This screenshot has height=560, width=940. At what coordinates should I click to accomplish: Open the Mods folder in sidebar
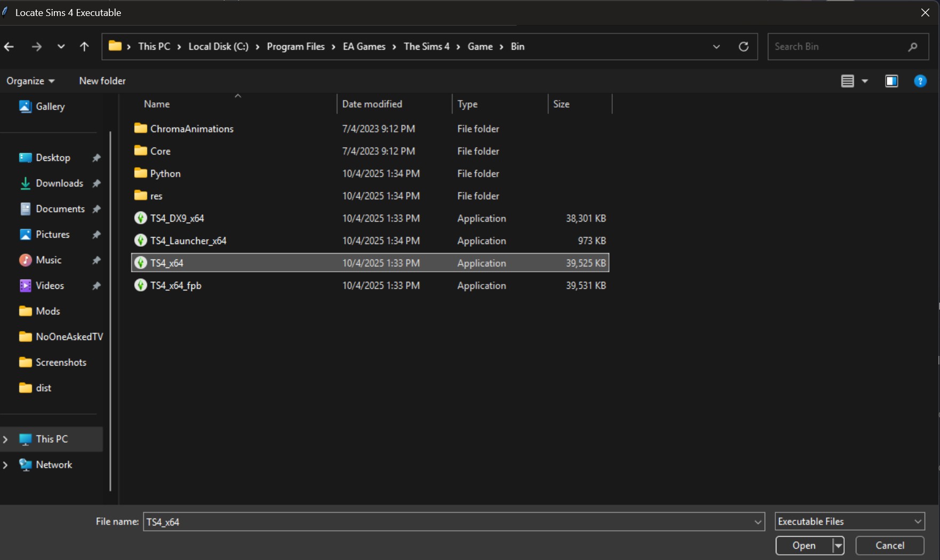[47, 311]
